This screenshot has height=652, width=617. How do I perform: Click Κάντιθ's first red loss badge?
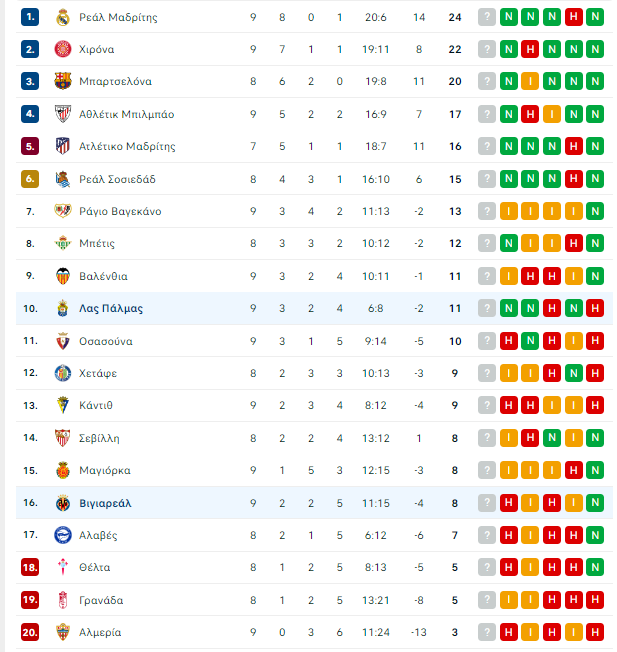508,405
